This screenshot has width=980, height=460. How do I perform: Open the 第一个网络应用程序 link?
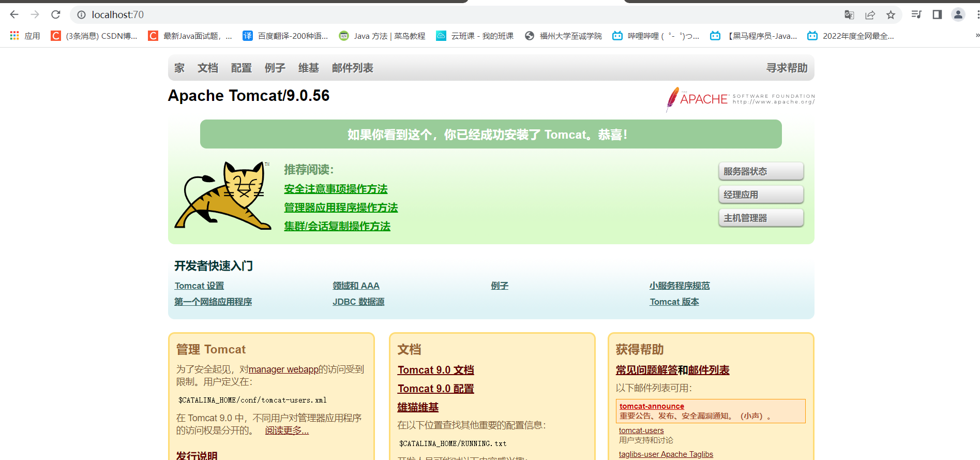(x=213, y=302)
